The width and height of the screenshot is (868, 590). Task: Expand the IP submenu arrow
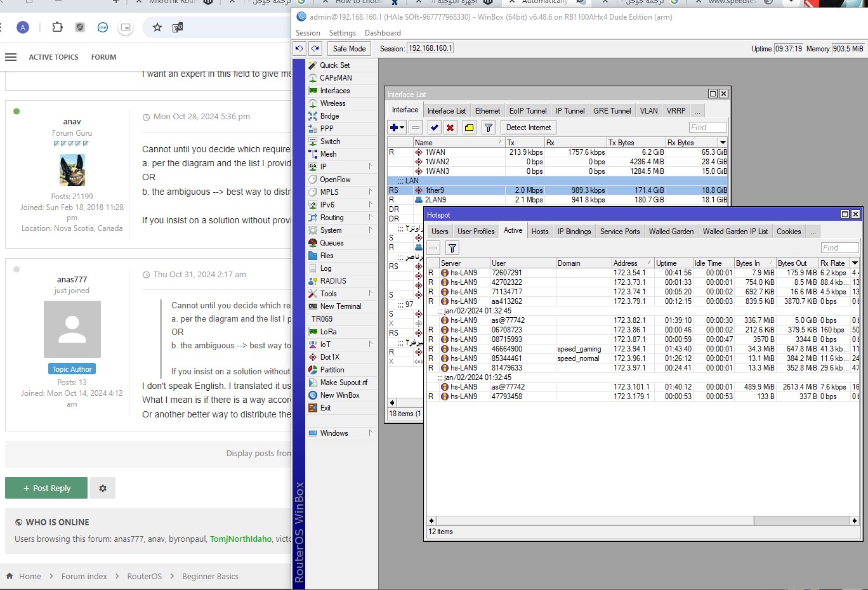[371, 166]
